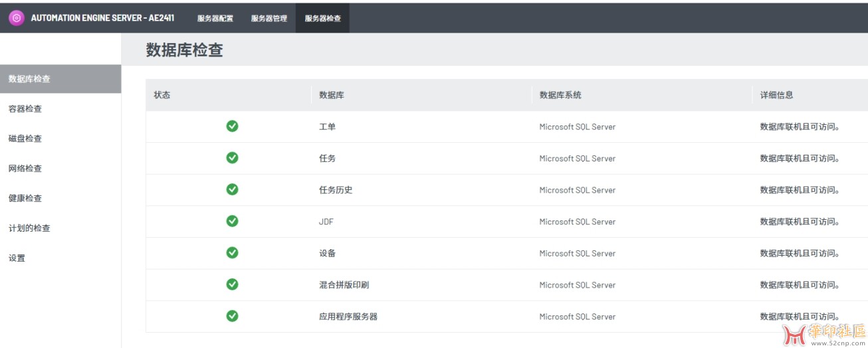Viewport: 868px width, 348px height.
Task: Click the 工单 database name cell
Action: tap(328, 126)
